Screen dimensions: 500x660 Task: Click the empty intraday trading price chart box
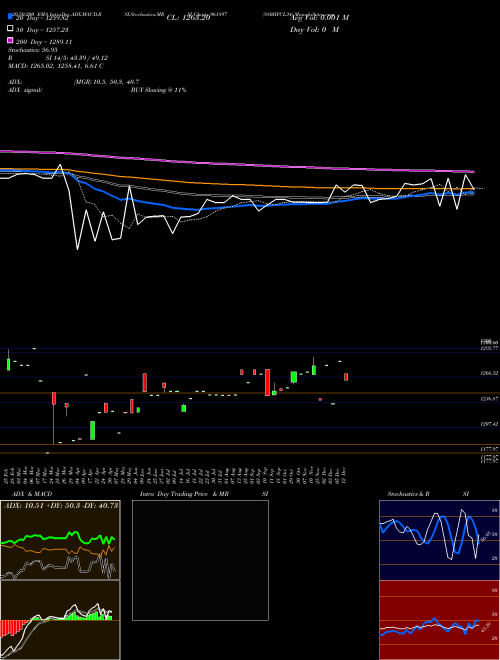[x=200, y=560]
